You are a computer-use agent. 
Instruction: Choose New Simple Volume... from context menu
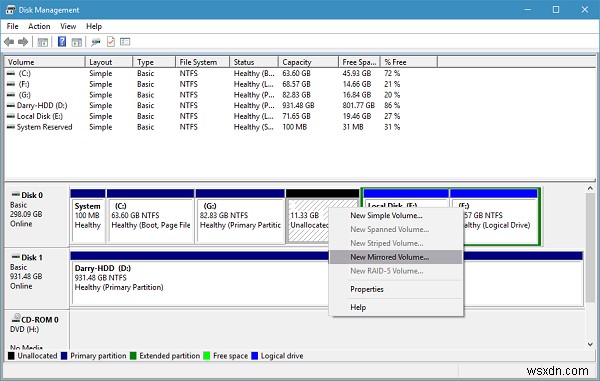click(396, 215)
